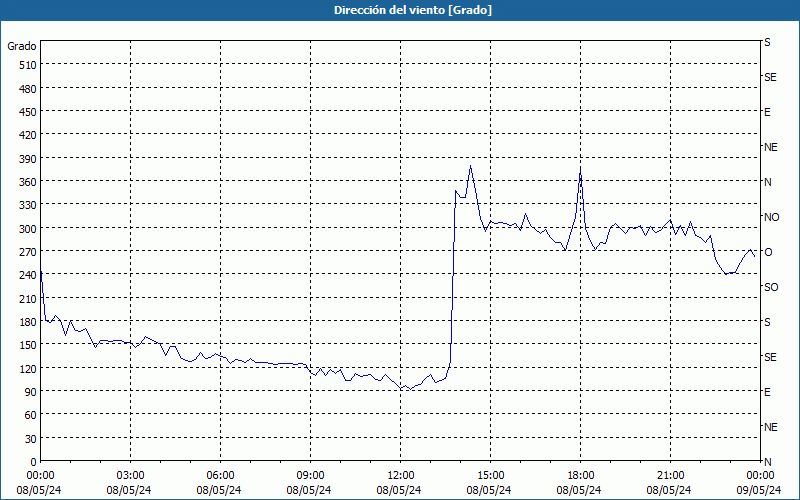This screenshot has height=500, width=800.
Task: Click the 21:00 time axis label
Action: pyautogui.click(x=671, y=475)
